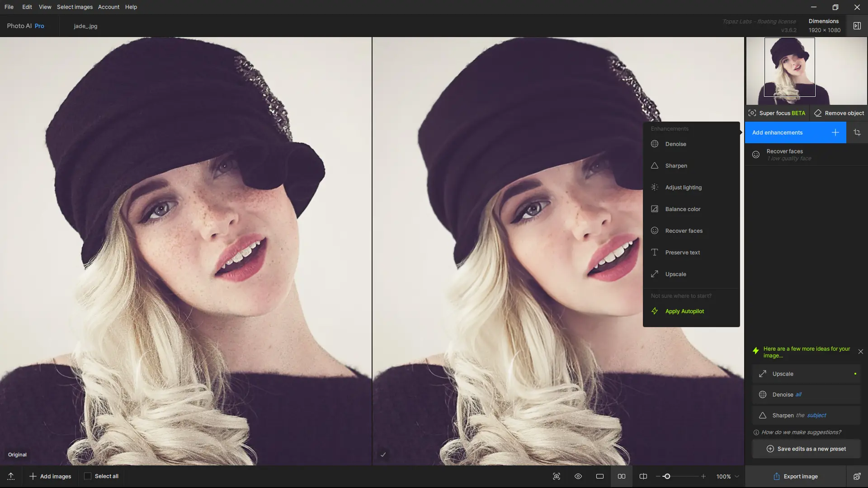Switch to single image view

(600, 476)
